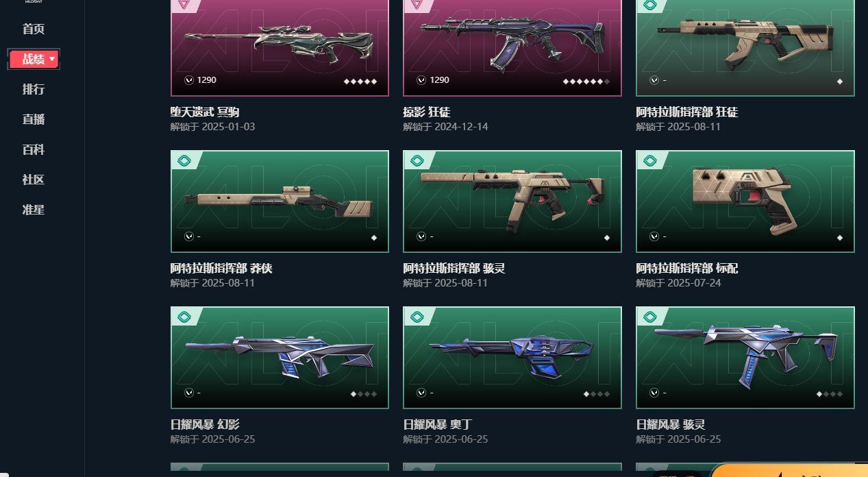Click the tier badge on 掠影 狂徒 card

(x=416, y=5)
